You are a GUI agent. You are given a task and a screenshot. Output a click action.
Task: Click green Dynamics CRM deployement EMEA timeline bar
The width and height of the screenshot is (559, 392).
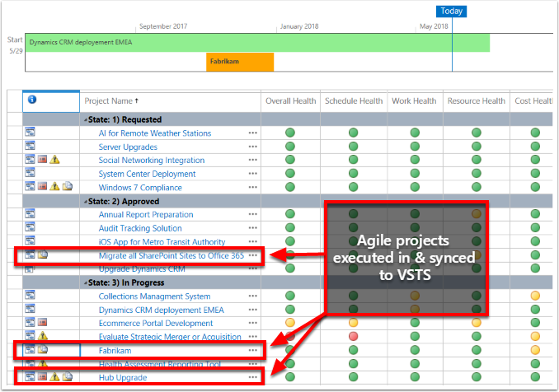(x=257, y=43)
